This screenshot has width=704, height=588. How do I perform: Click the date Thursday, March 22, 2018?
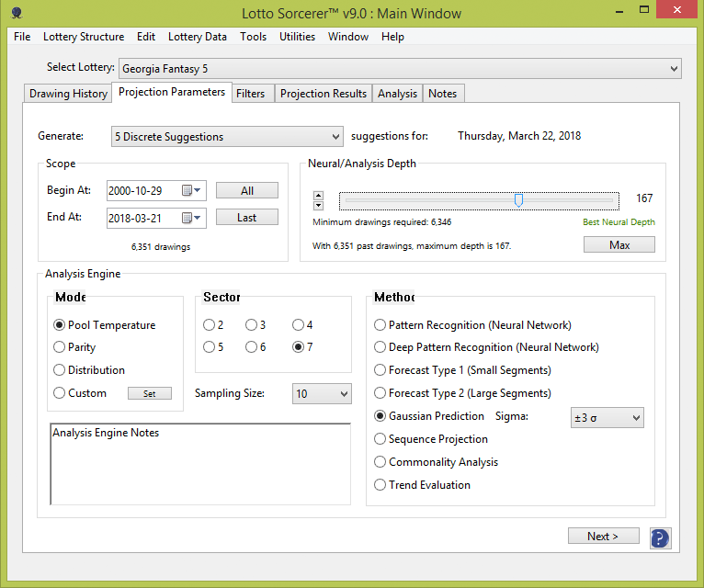519,136
